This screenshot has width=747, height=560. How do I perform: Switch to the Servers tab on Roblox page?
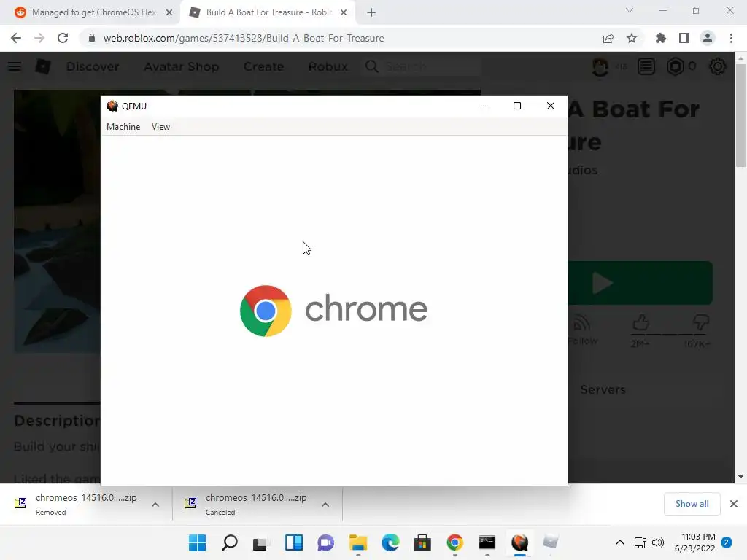click(x=603, y=389)
